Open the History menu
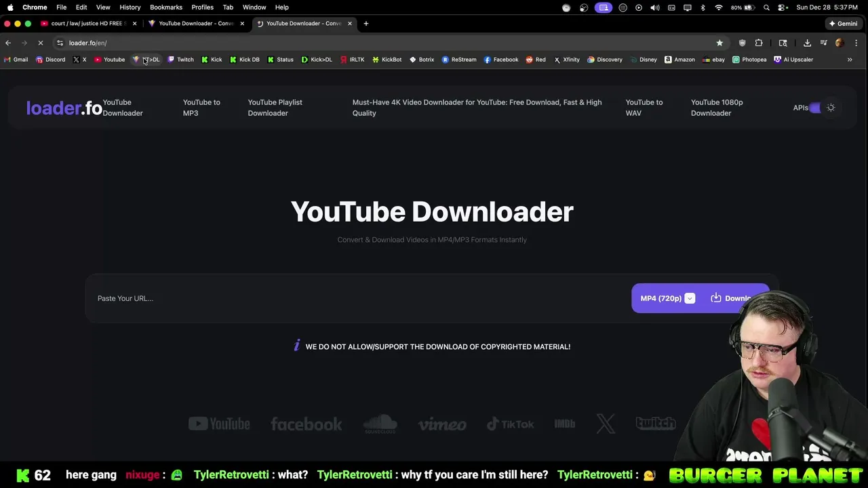The height and width of the screenshot is (488, 868). click(x=130, y=7)
